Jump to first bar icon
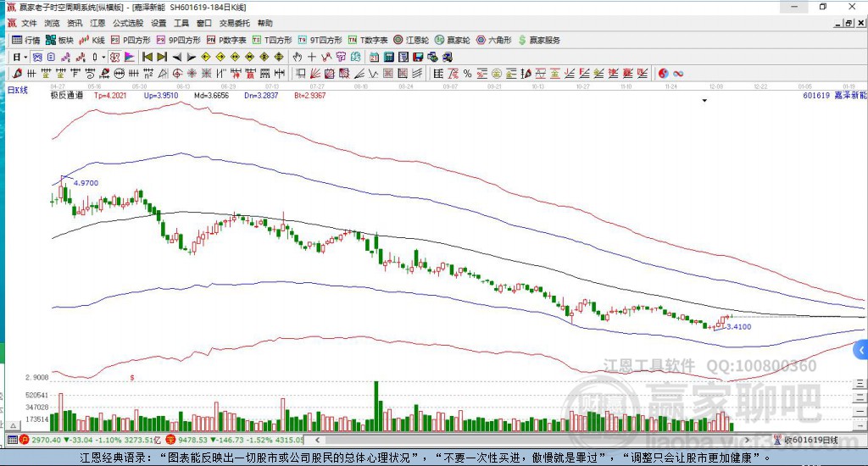The image size is (868, 466). (147, 57)
